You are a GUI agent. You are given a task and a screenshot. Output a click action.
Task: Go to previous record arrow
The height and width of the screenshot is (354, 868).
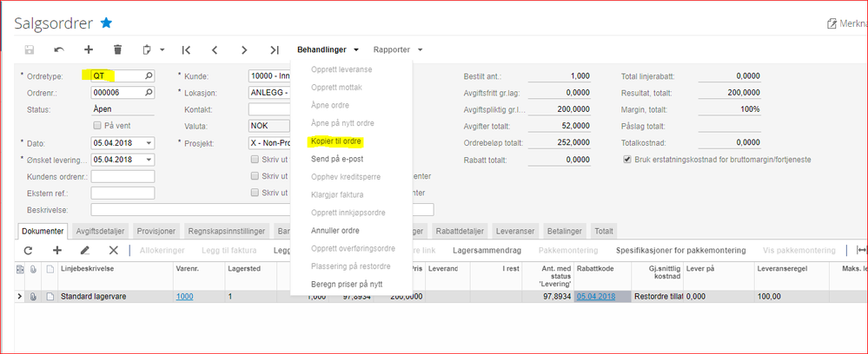point(215,49)
